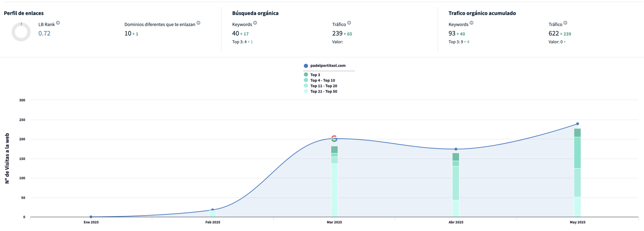Screen dimensions: 644x231
Task: Click the lightest bottom segment of Mar 2025 bar
Action: (334, 190)
